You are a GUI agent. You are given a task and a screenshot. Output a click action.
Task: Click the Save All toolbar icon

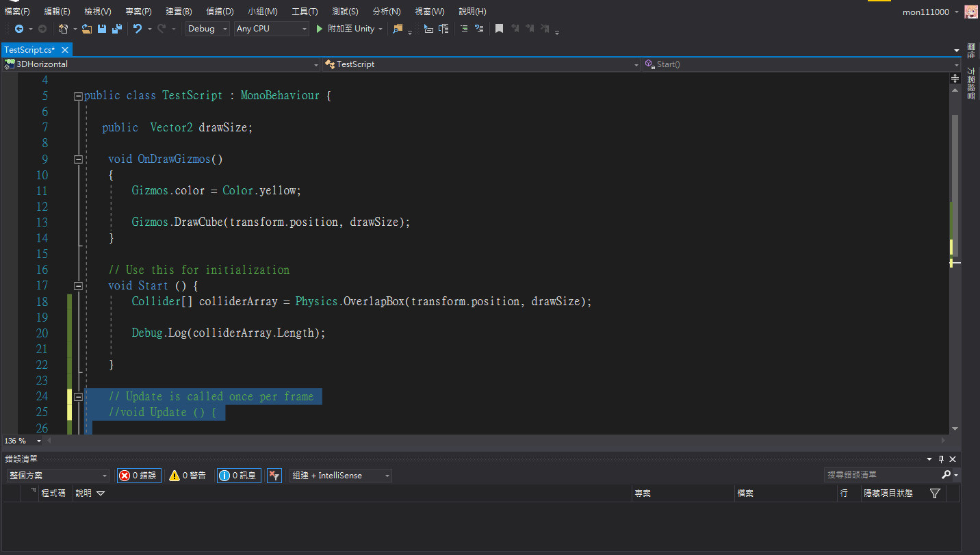(x=116, y=29)
